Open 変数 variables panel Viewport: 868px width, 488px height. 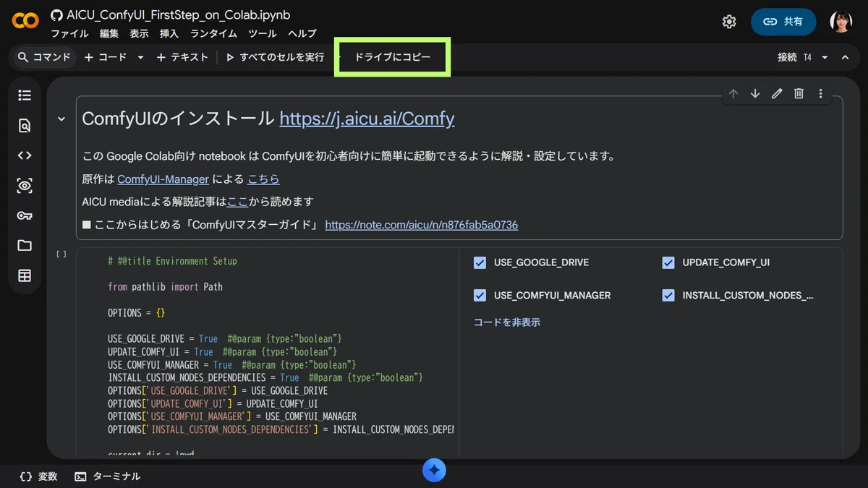(38, 476)
